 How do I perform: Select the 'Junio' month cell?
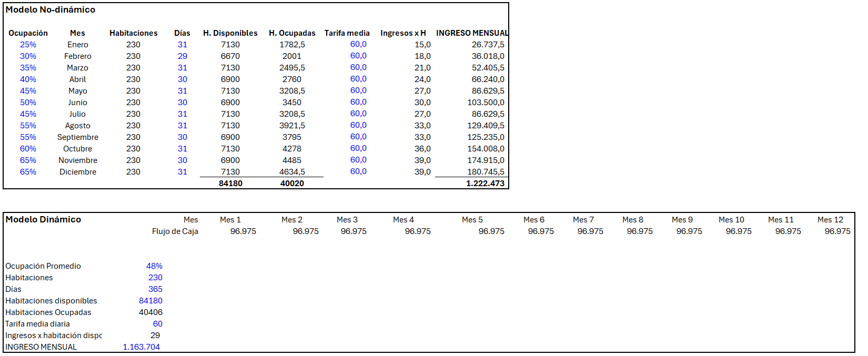pos(77,103)
